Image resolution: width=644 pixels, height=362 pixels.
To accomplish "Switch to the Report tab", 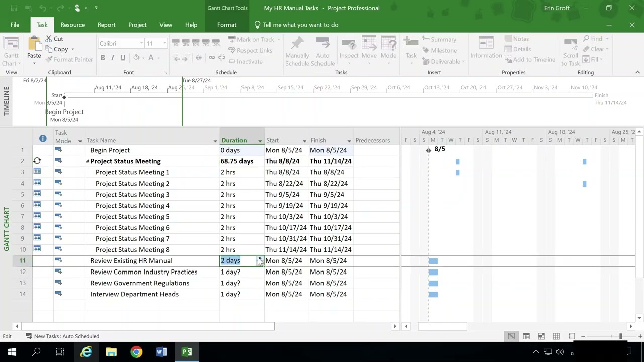I will [106, 25].
